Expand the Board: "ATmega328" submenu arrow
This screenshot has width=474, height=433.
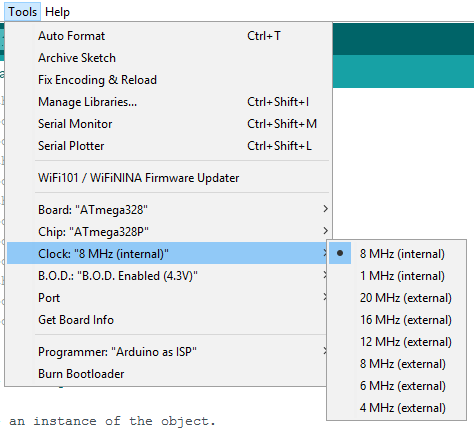(x=325, y=209)
